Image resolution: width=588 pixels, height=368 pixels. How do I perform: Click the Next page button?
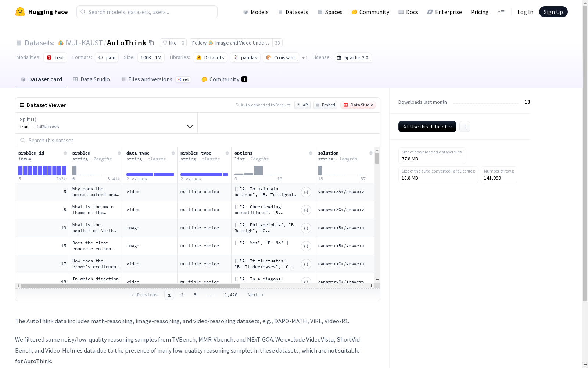(256, 295)
